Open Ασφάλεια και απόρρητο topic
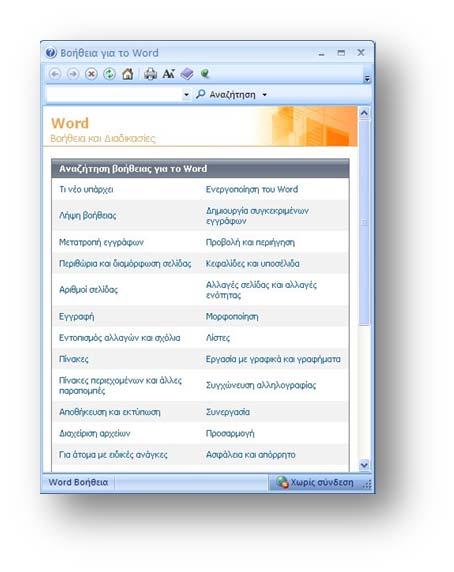Viewport: 454px width, 572px height. pyautogui.click(x=251, y=455)
